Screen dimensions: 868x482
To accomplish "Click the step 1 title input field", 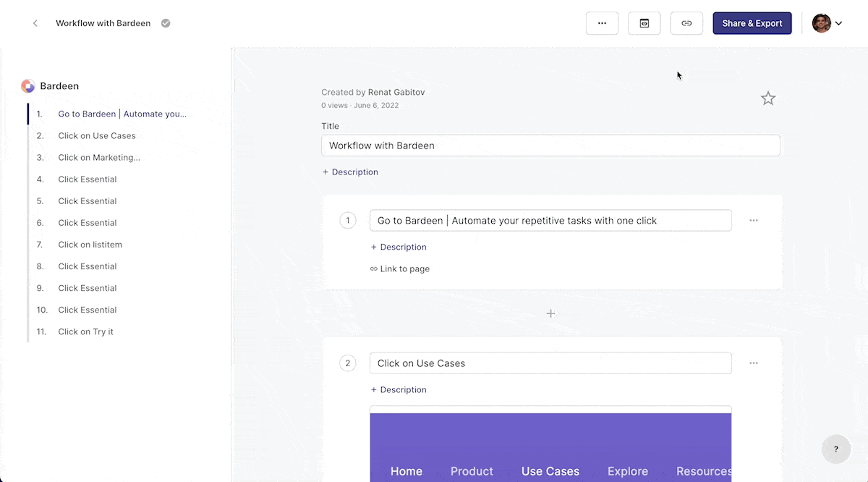I will pos(550,221).
